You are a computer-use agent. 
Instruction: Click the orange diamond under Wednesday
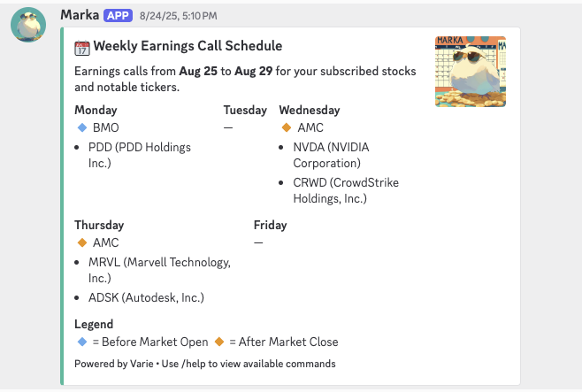click(x=287, y=127)
